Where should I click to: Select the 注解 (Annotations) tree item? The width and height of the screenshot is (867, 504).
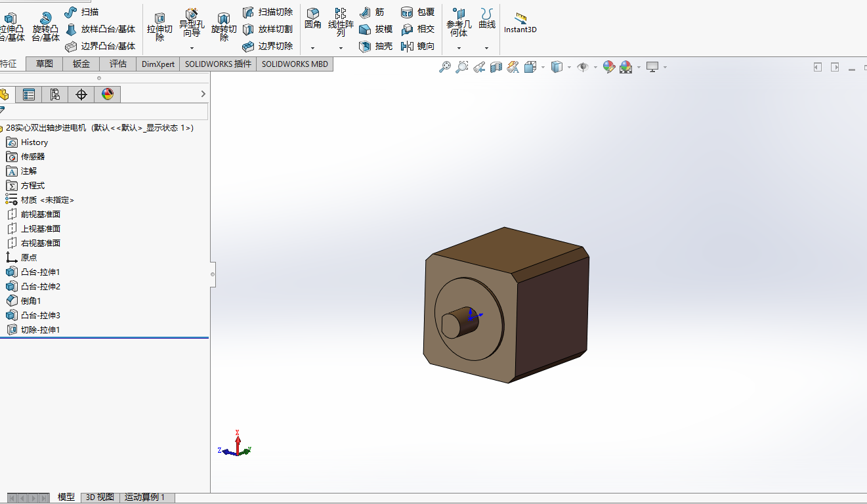click(x=22, y=171)
